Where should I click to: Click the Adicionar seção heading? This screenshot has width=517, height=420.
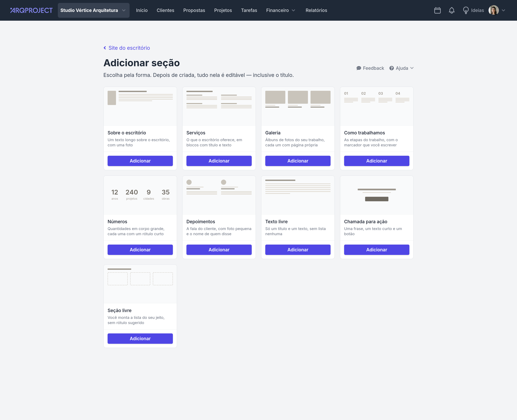click(x=142, y=63)
